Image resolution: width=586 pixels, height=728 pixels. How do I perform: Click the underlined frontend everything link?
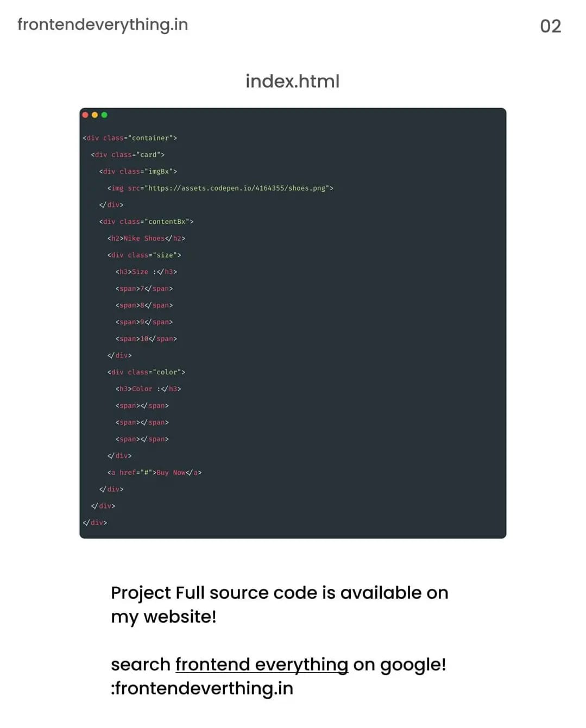tap(262, 664)
